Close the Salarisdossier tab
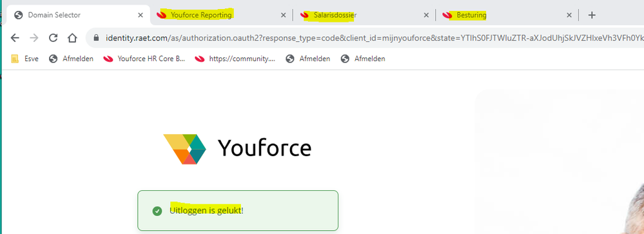 coord(426,15)
